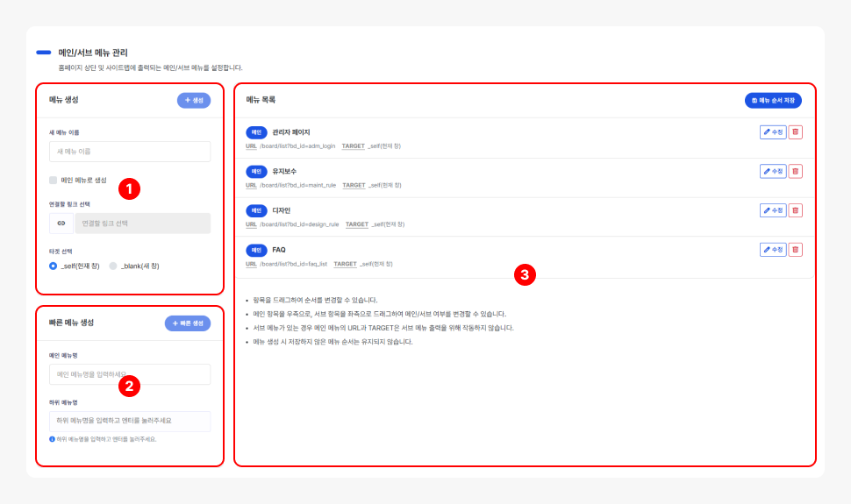Save order with 메뉴 순서 저장
Image resolution: width=851 pixels, height=504 pixels.
773,101
